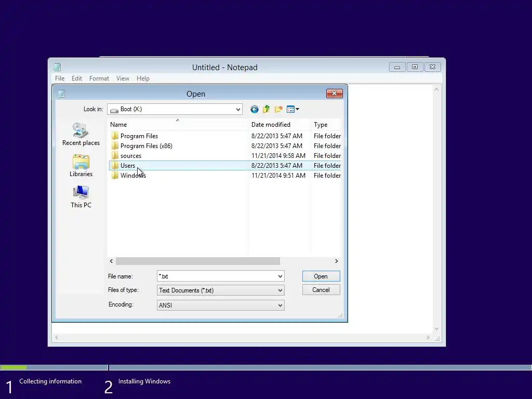Image resolution: width=532 pixels, height=399 pixels.
Task: Click the file list scroll left arrow
Action: coord(111,261)
